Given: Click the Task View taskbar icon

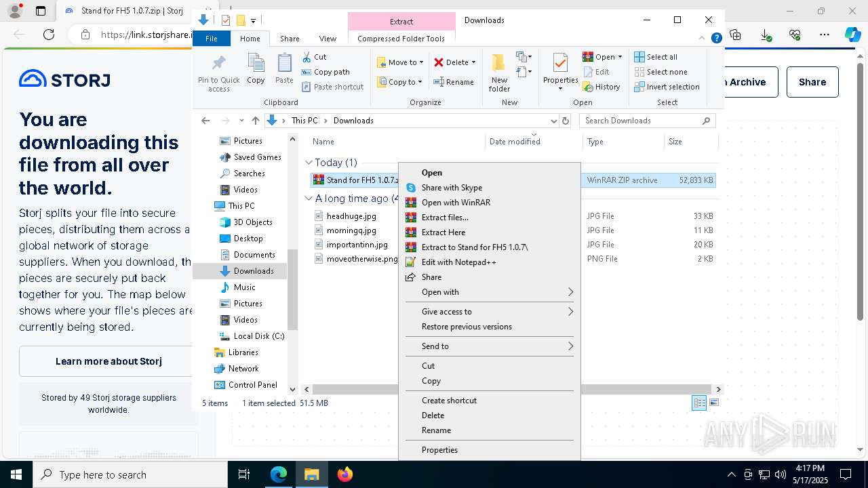Looking at the screenshot, I should point(244,474).
